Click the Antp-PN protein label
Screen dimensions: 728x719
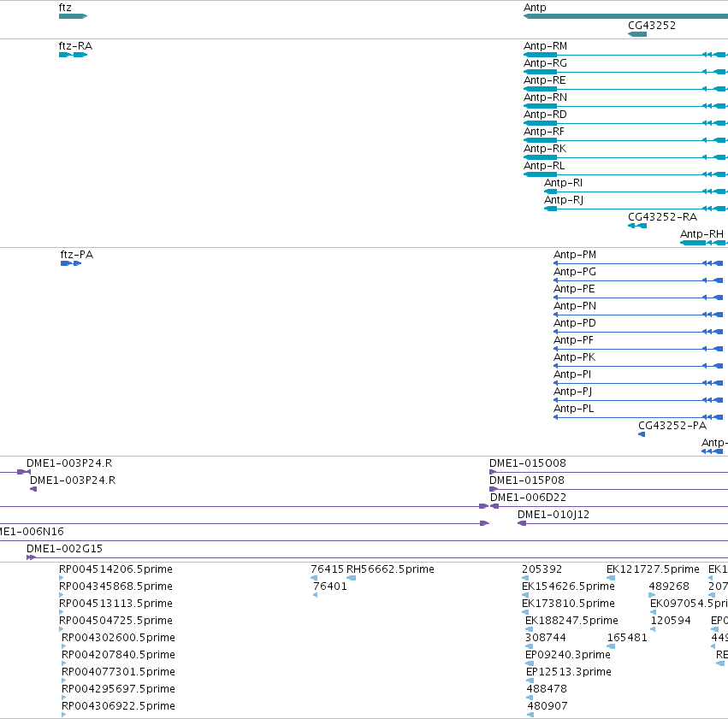click(575, 306)
